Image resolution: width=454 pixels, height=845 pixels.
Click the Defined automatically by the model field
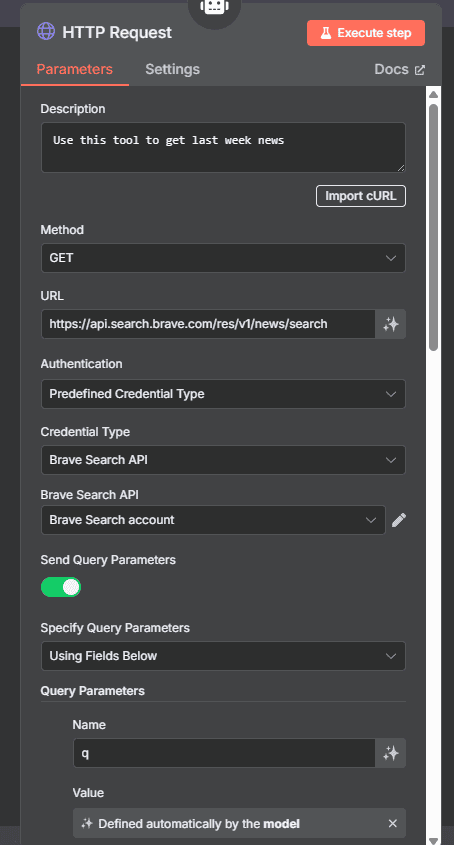[x=239, y=823]
